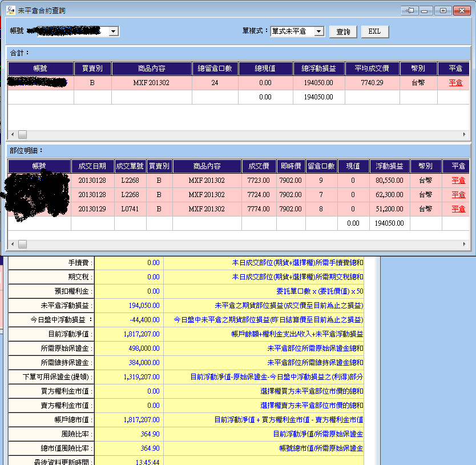
Task: Click 平倉 link in the 合計 summary row
Action: pos(455,83)
